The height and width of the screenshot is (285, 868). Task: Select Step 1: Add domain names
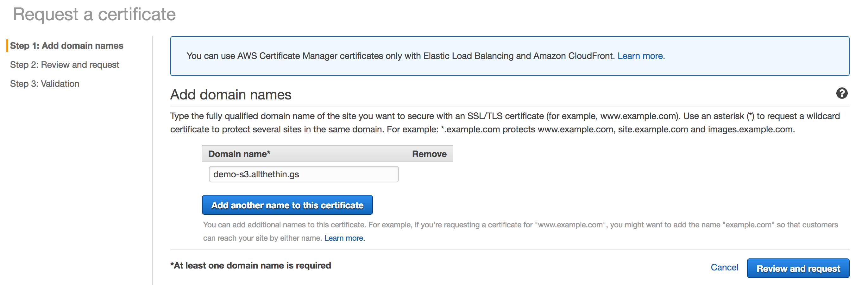[x=67, y=46]
